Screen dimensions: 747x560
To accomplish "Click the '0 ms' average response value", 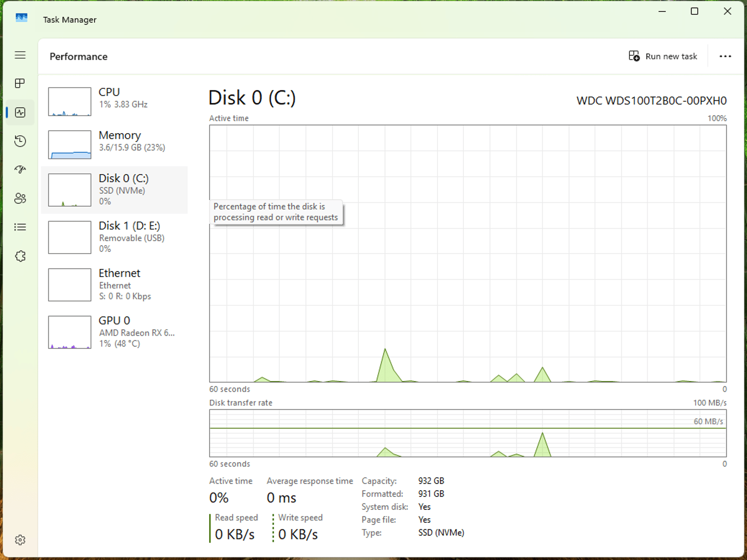I will coord(281,498).
